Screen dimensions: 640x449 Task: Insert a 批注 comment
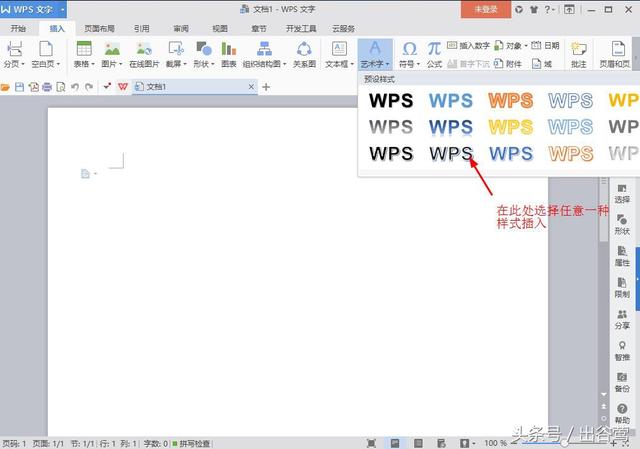pyautogui.click(x=579, y=54)
